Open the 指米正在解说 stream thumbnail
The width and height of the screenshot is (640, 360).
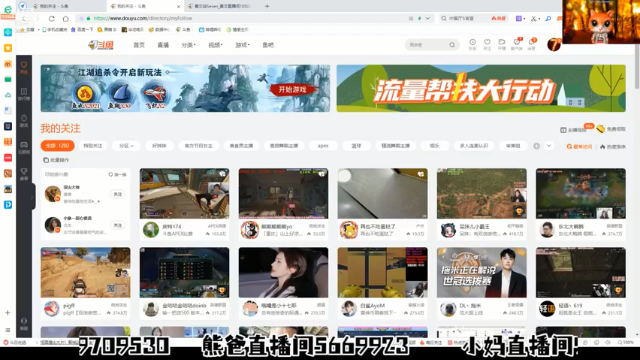click(482, 272)
